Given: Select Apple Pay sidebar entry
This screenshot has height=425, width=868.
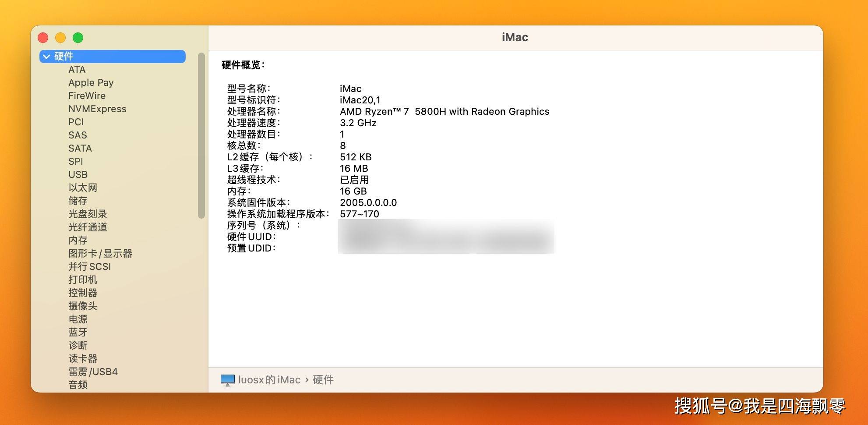Looking at the screenshot, I should [x=91, y=83].
